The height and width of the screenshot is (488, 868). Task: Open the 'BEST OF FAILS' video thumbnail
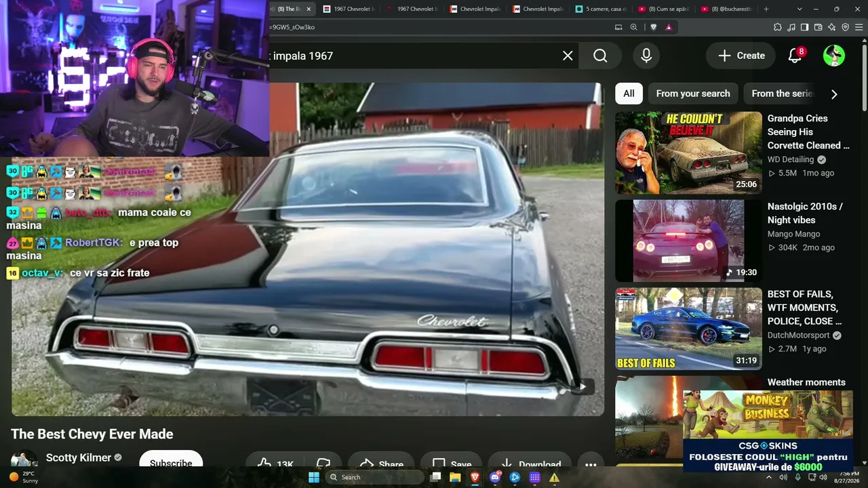688,329
